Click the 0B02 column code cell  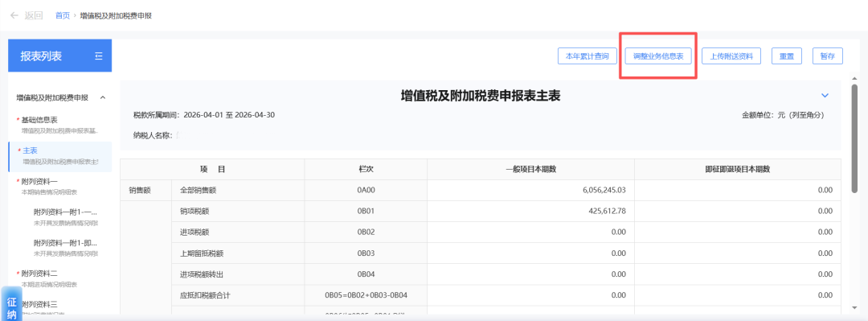[x=366, y=233]
